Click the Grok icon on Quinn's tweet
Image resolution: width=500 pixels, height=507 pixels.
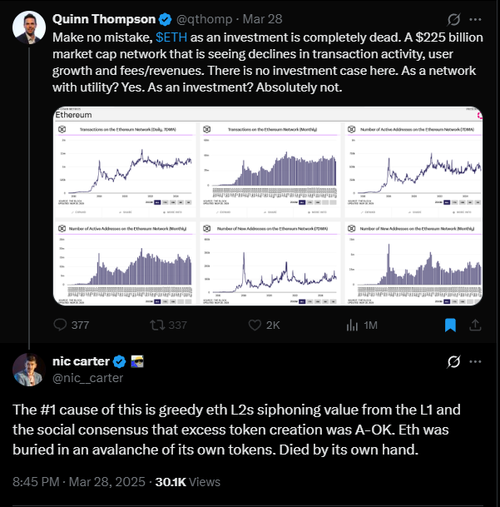point(454,19)
